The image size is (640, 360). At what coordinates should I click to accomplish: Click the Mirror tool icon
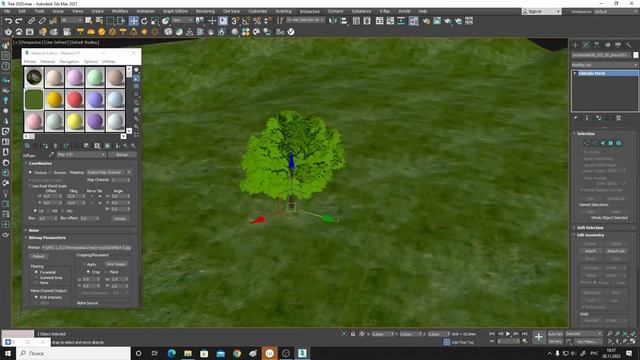tap(333, 20)
